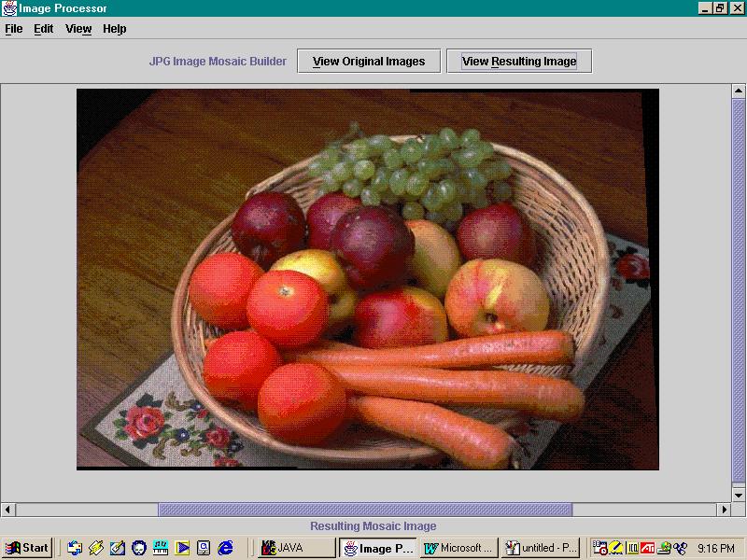Viewport: 747px width, 560px height.
Task: Click the blue-yellow play arrow quick launch icon
Action: 182,548
